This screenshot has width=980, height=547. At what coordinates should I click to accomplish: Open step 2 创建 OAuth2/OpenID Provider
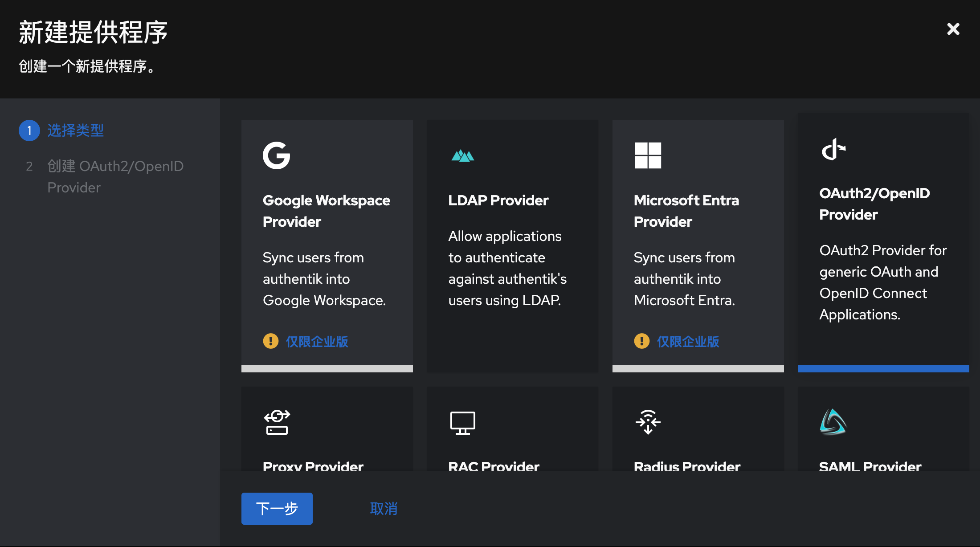(115, 176)
